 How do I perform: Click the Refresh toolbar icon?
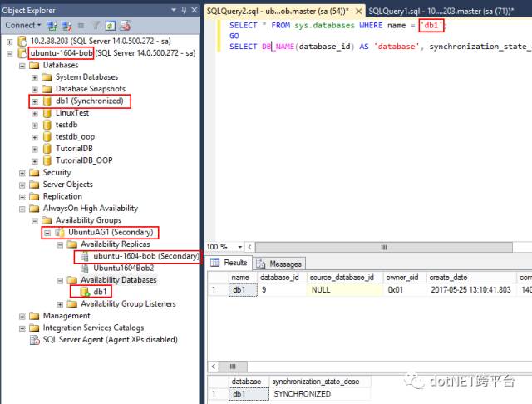coord(111,26)
